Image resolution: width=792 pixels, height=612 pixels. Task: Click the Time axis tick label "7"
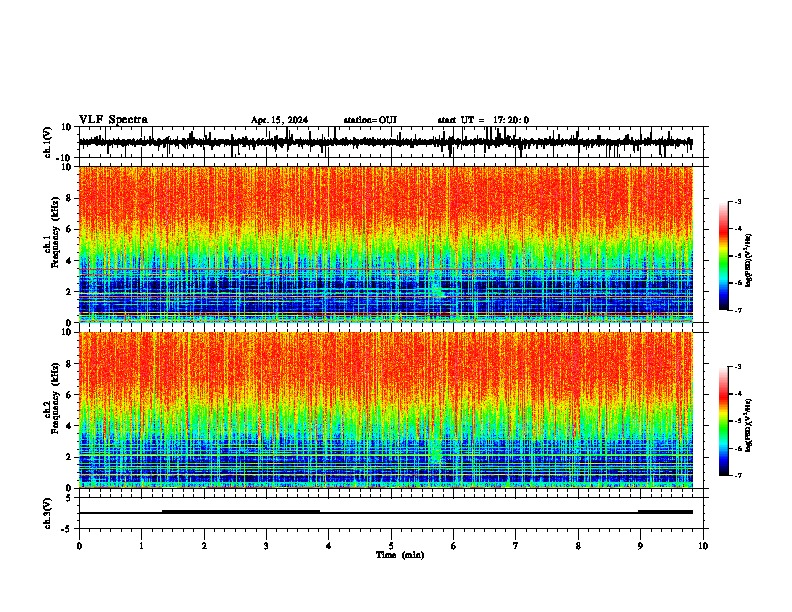[516, 546]
